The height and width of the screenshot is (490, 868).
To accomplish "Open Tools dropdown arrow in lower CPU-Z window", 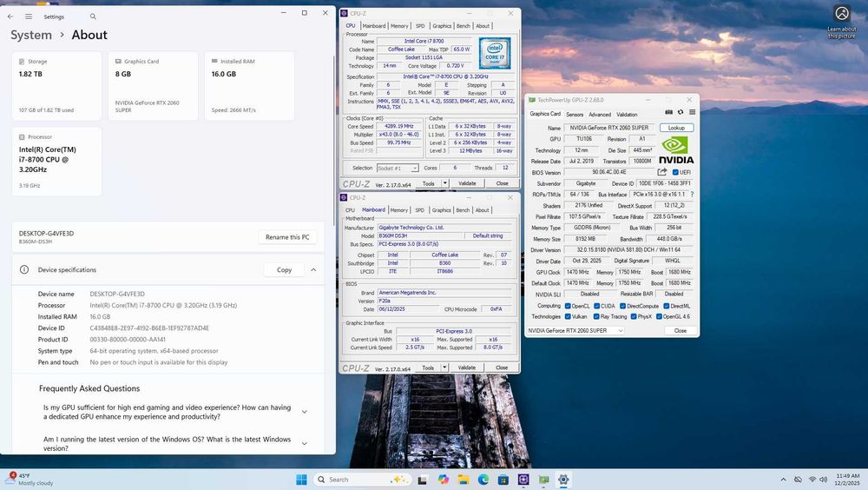I will point(444,367).
